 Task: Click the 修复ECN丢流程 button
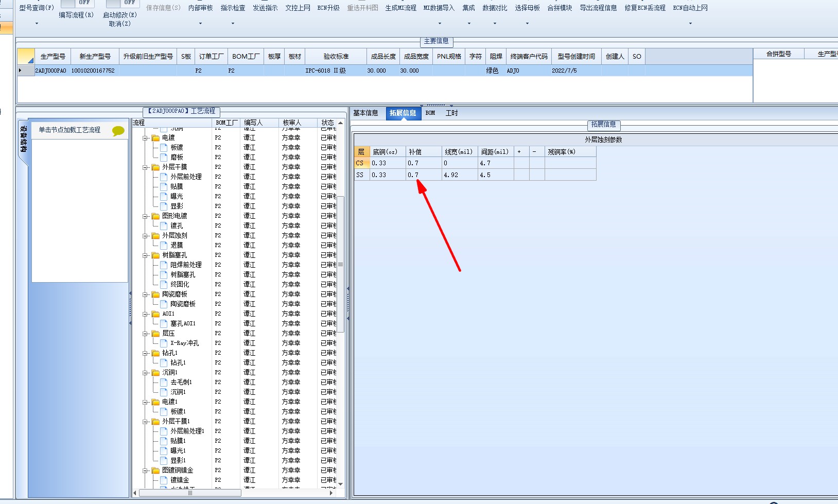645,8
